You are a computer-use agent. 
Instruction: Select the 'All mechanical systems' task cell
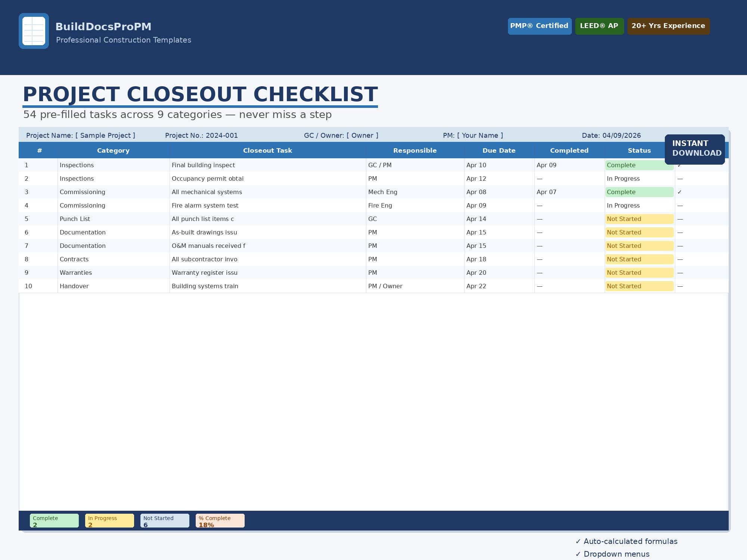268,192
